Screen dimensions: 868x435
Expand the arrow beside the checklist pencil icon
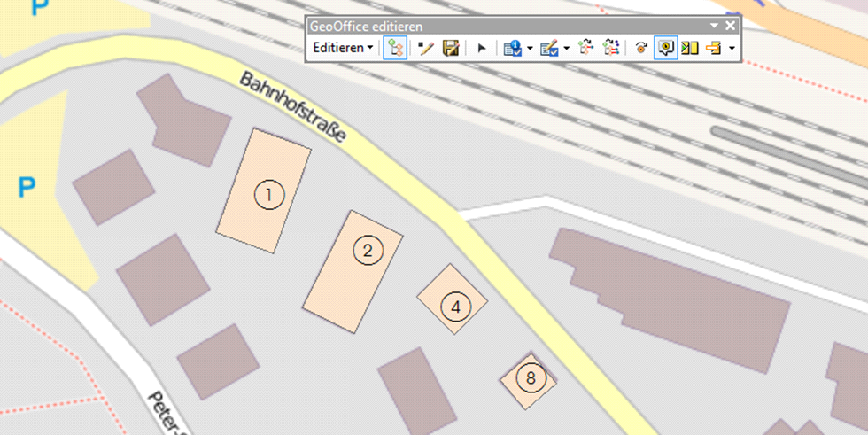[566, 48]
